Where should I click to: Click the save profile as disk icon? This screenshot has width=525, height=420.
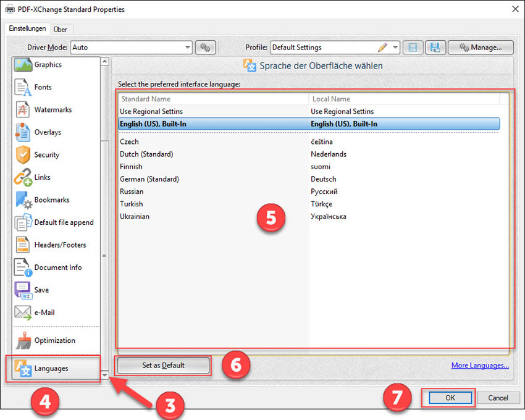435,48
